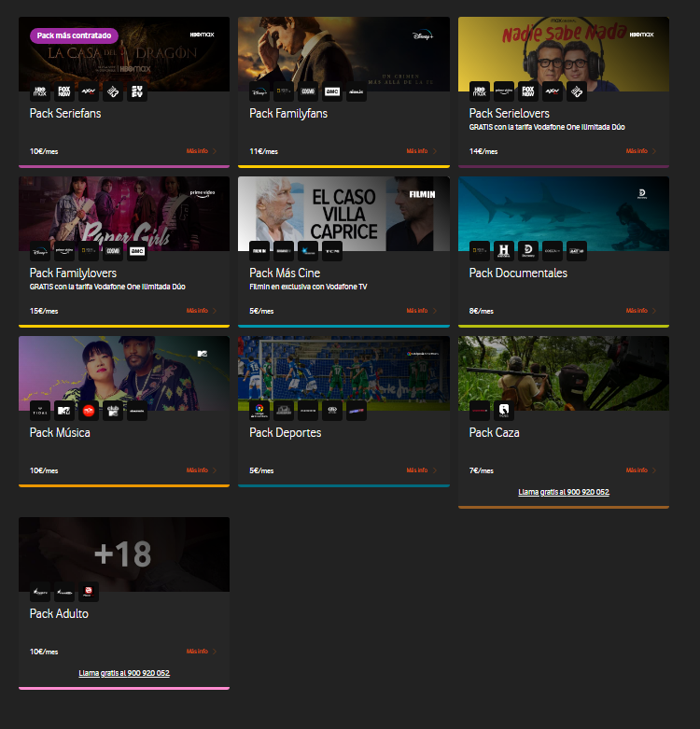Open Más info for Pack Adulto
This screenshot has width=700, height=729.
tap(202, 652)
